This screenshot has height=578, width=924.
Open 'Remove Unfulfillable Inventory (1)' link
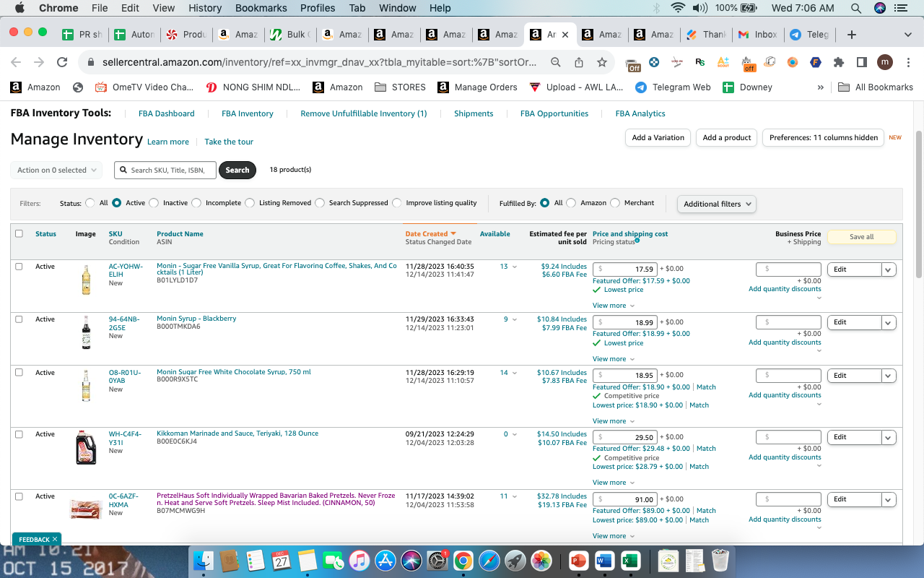tap(364, 113)
